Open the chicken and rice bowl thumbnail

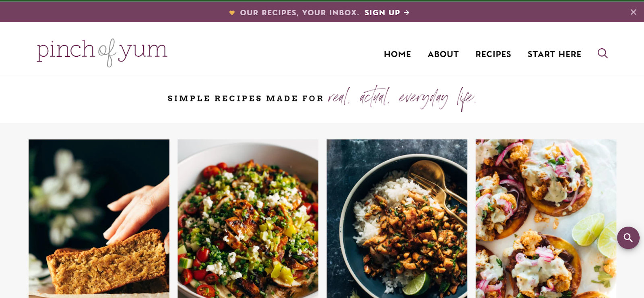coord(397,219)
